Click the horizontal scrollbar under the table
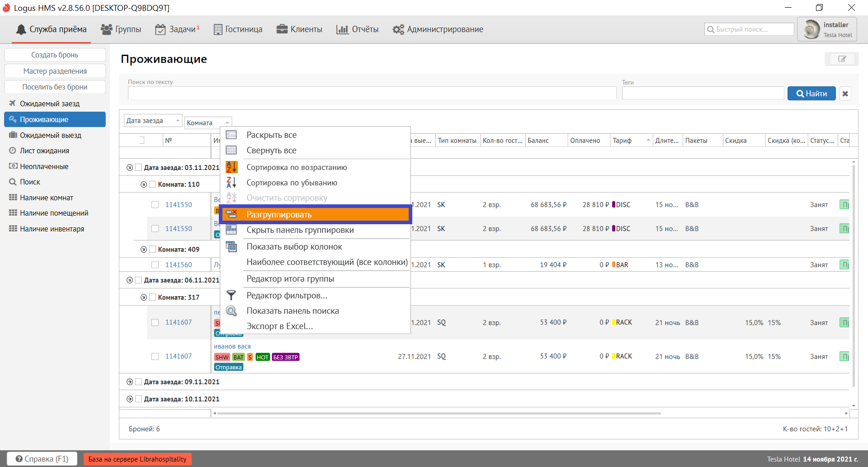The width and height of the screenshot is (868, 467). pyautogui.click(x=439, y=413)
